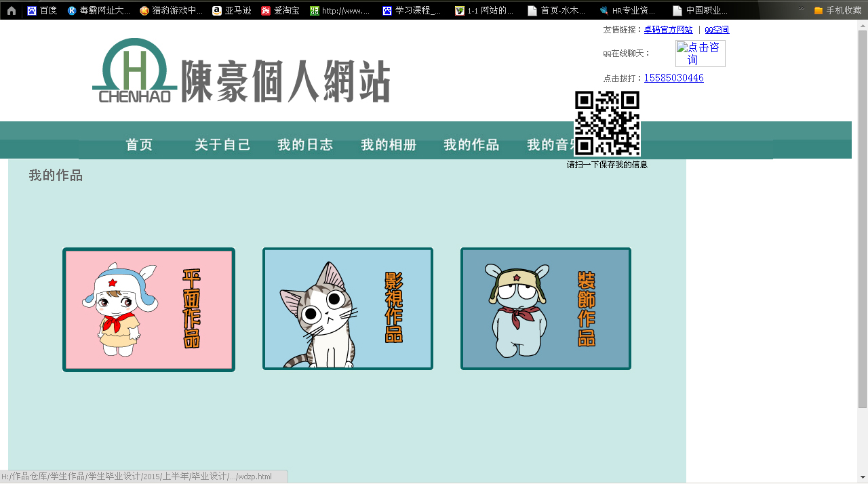Open 我的作品 in the navigation bar

pos(471,145)
